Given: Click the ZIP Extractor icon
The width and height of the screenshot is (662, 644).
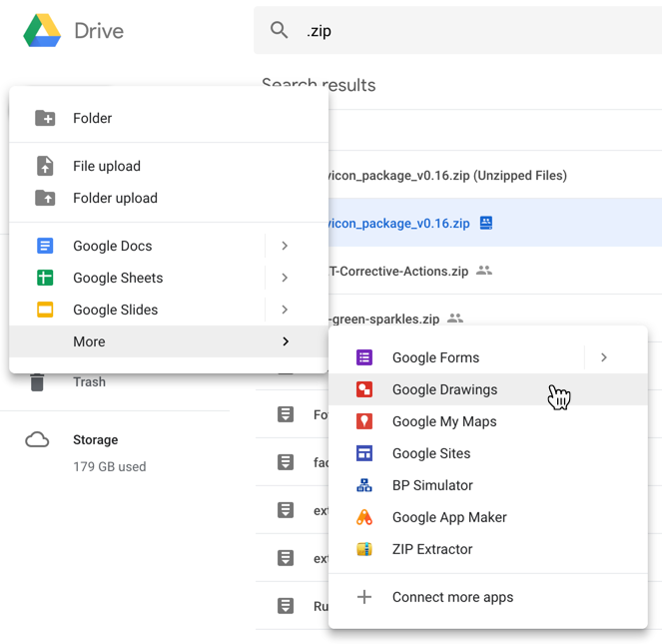Looking at the screenshot, I should coord(364,549).
